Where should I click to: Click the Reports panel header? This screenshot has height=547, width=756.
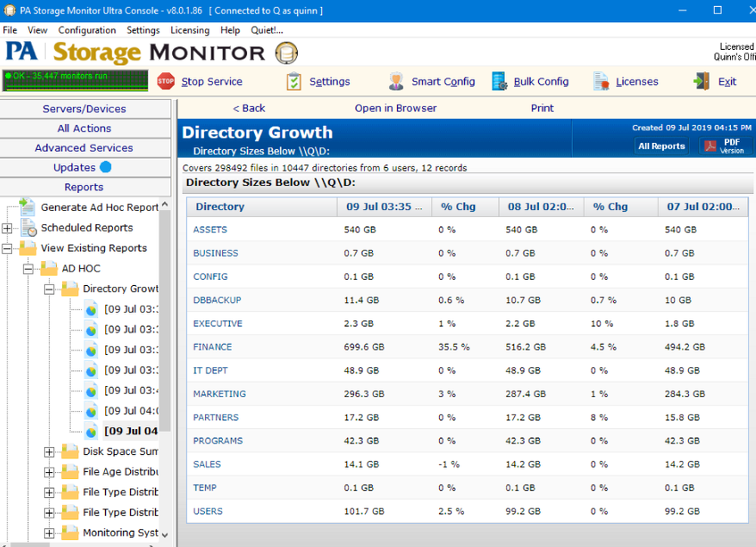(85, 187)
